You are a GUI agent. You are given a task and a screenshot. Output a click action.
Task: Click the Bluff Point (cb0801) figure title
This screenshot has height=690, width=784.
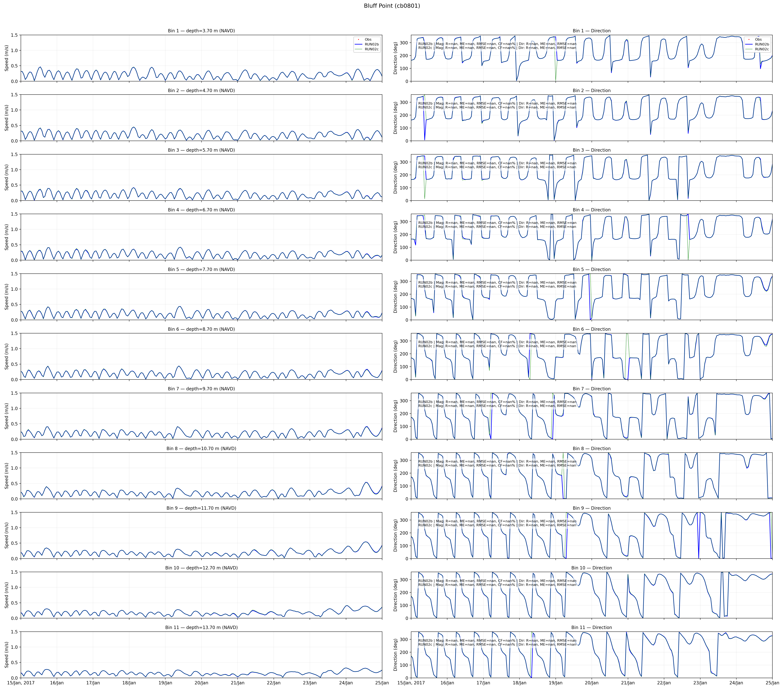392,6
